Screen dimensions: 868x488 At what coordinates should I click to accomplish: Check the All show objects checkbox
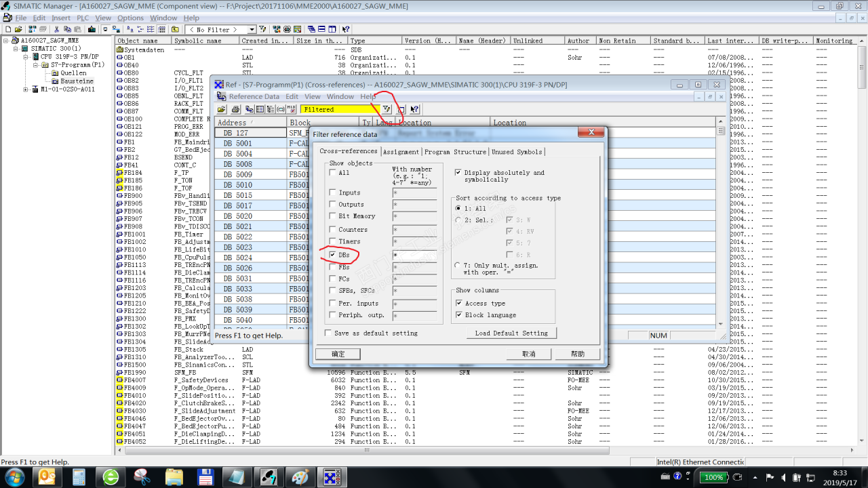(x=332, y=173)
